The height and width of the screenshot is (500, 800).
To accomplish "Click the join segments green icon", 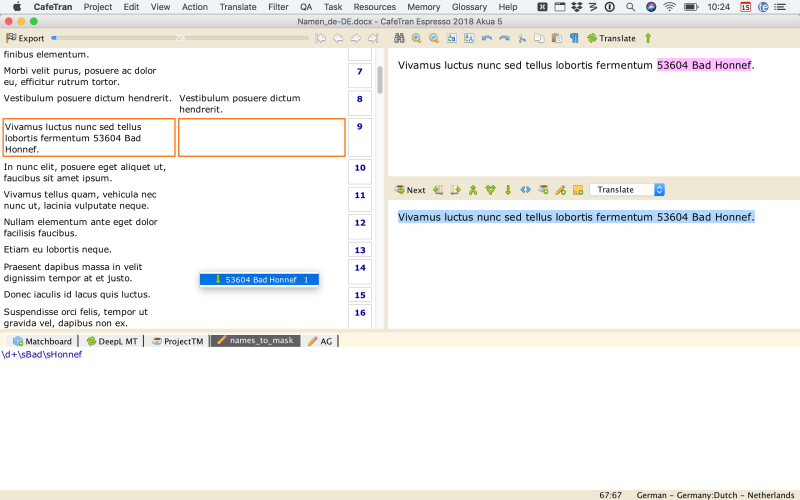I will 473,190.
